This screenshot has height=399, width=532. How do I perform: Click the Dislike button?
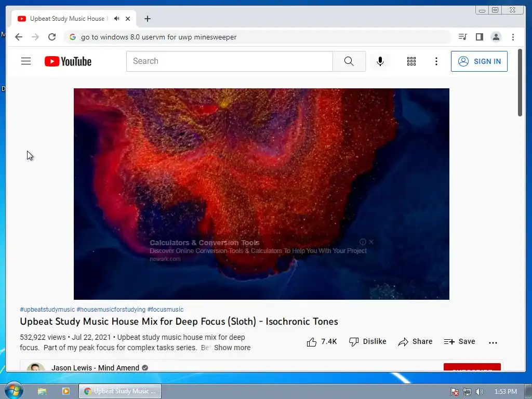click(367, 342)
